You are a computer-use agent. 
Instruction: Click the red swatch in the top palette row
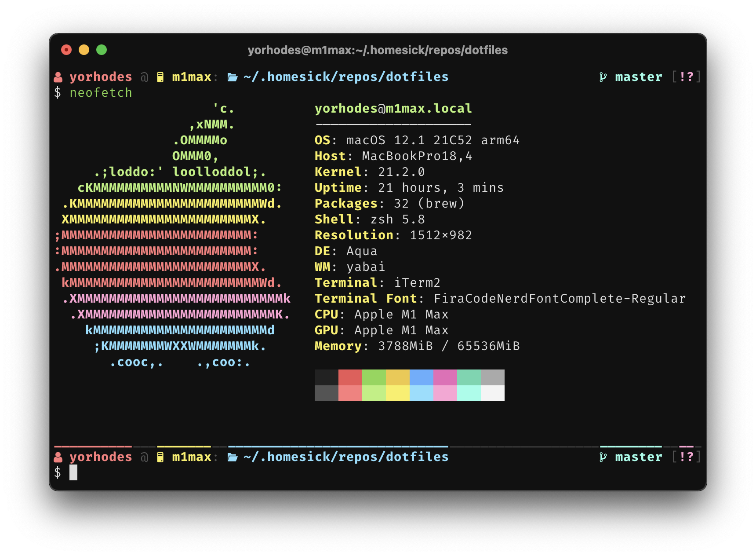pos(350,377)
